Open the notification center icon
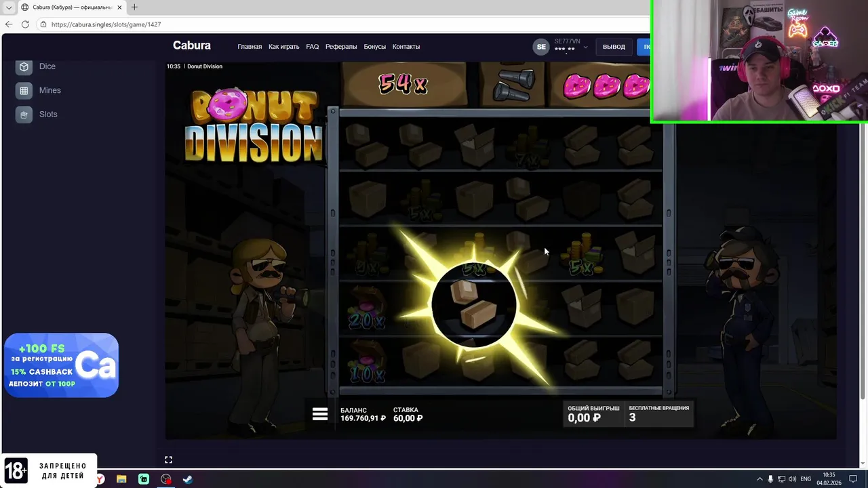 pyautogui.click(x=853, y=479)
